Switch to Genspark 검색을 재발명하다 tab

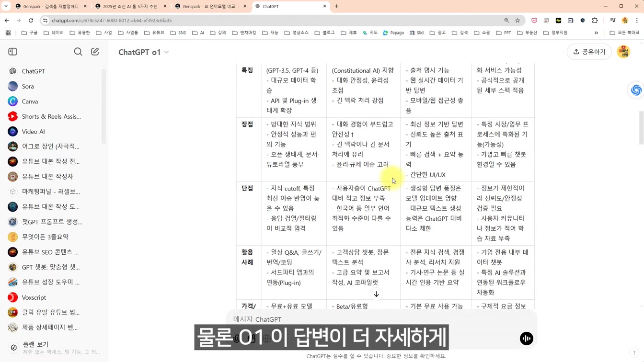coord(51,6)
